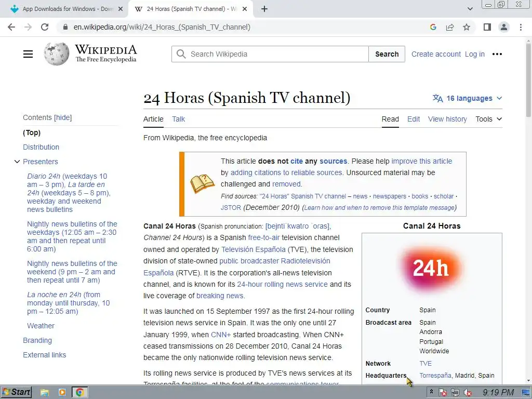The height and width of the screenshot is (399, 532).
Task: Open the free-to-air link
Action: coord(263,237)
